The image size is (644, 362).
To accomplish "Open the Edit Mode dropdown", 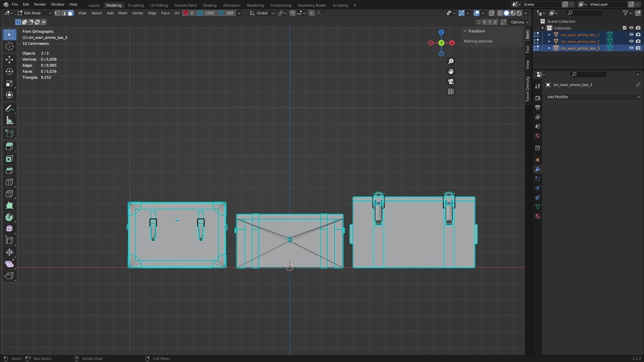I will [34, 13].
